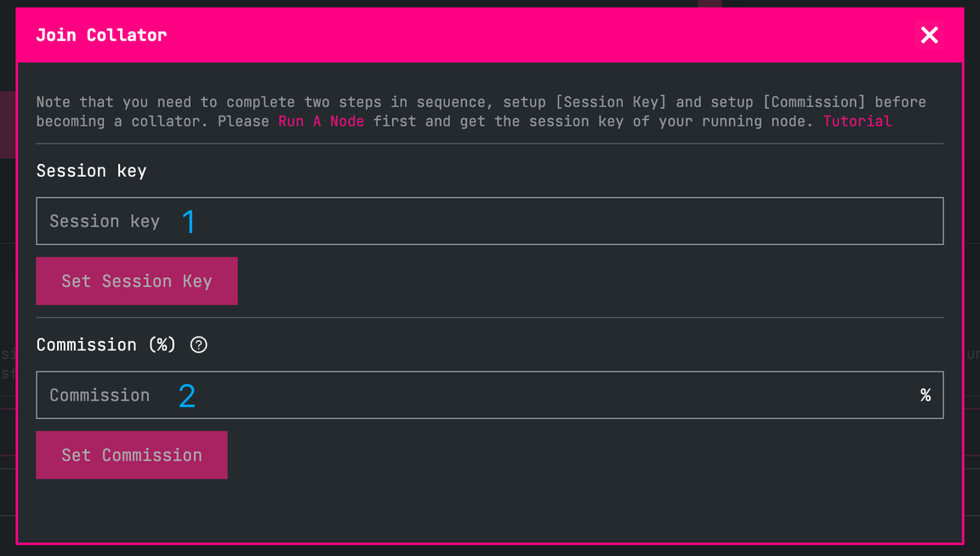The height and width of the screenshot is (556, 980).
Task: Click the blue number 1 marker
Action: coord(189,222)
